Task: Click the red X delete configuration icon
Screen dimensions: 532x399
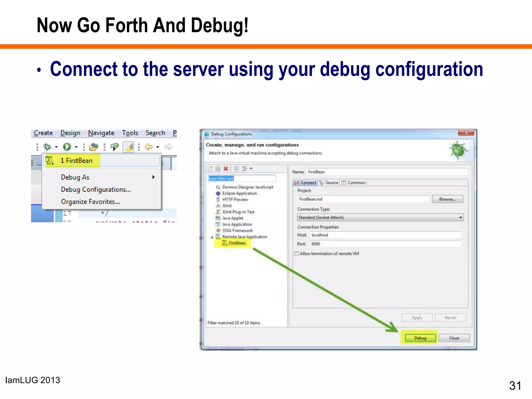Action: click(x=226, y=169)
